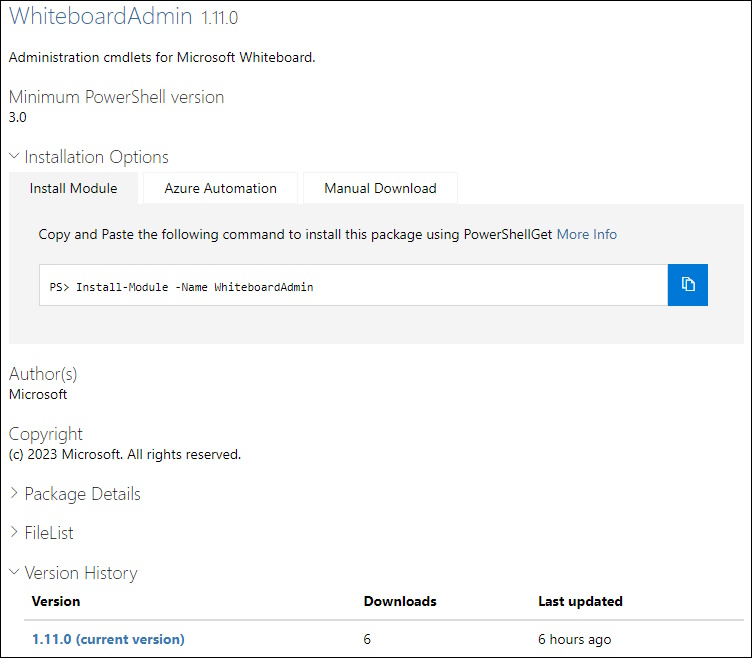Click the 'Administration cmdlets for Microsoft Whiteboard.' description

coord(162,57)
